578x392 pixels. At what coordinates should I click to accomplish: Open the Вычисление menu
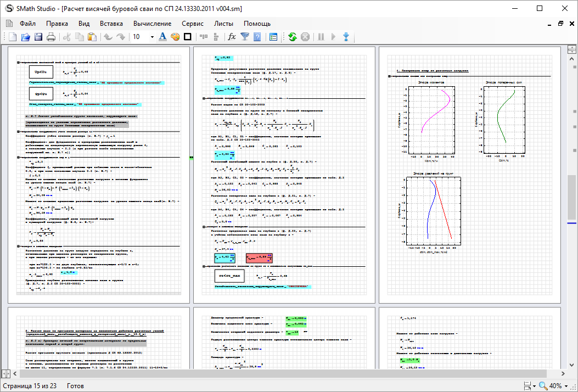[x=152, y=24]
